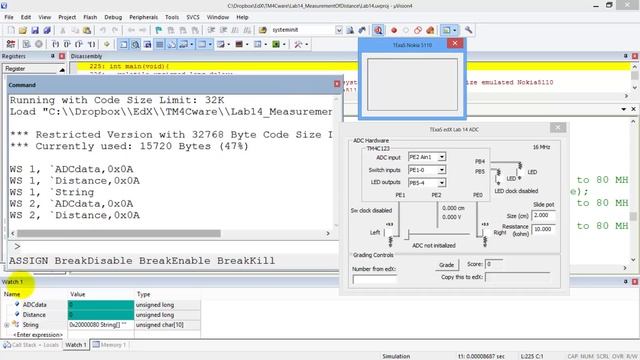This screenshot has height=360, width=640.
Task: Toggle the Left switch in ADC dialog
Action: click(389, 233)
